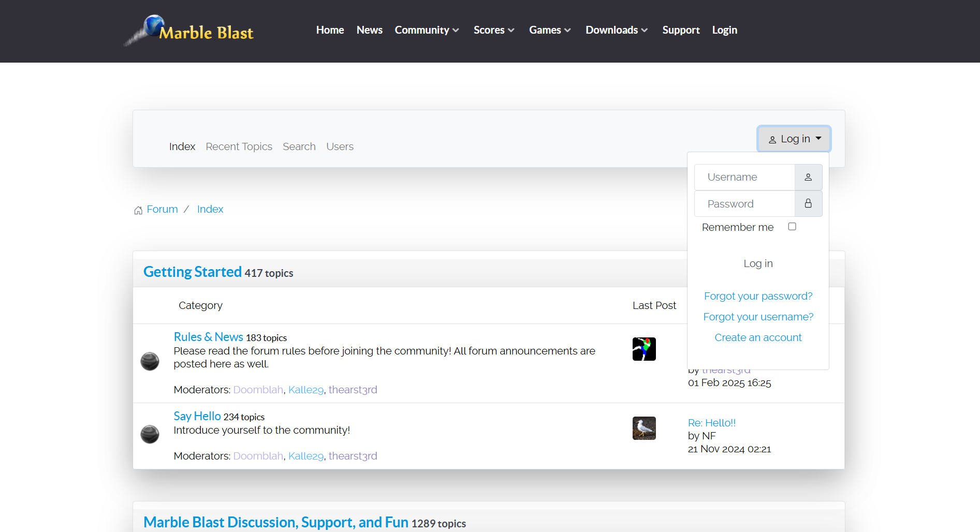980x532 pixels.
Task: Click the Marble Blast logo
Action: (x=189, y=31)
